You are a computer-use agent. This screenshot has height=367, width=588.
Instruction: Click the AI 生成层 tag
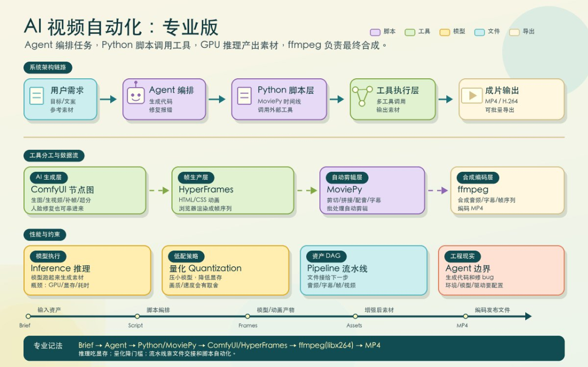click(49, 177)
